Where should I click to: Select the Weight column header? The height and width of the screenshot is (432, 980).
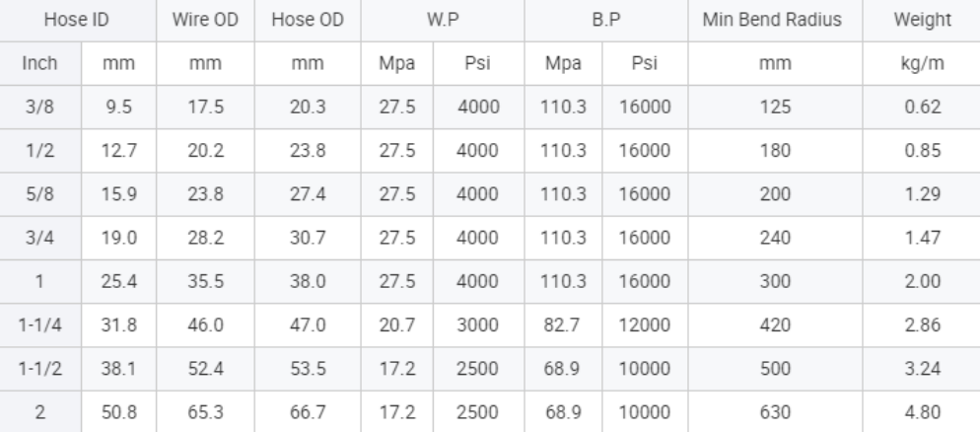922,20
